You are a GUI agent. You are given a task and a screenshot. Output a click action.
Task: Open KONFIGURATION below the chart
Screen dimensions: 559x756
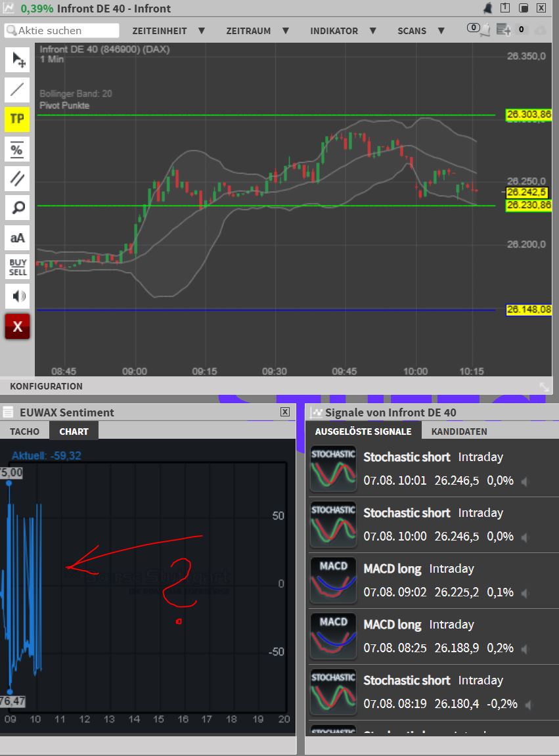point(46,386)
